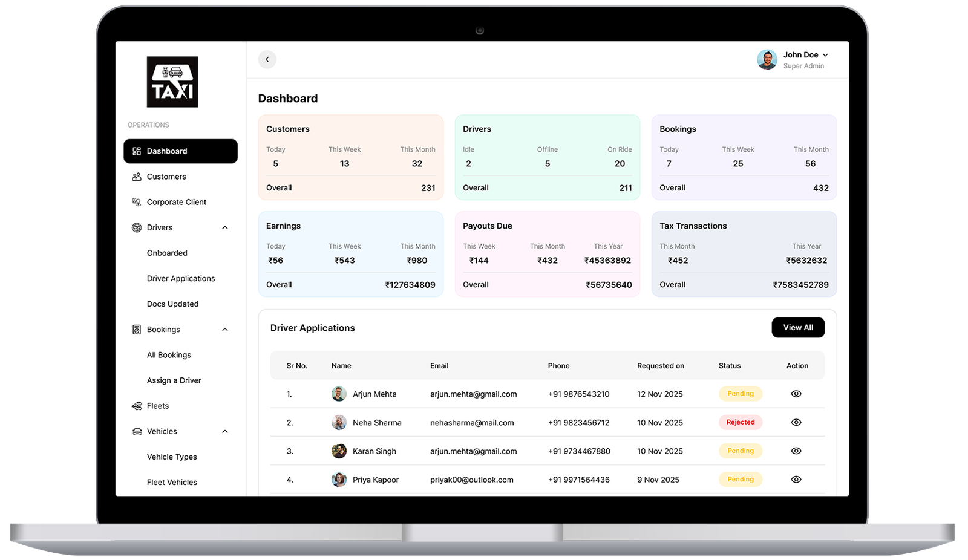
Task: Click the View All button
Action: pyautogui.click(x=798, y=327)
